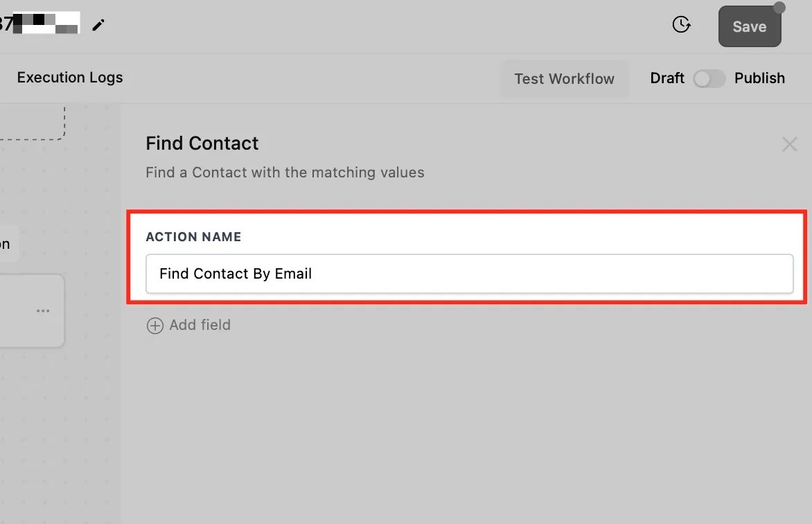The image size is (812, 524).
Task: Open the three-dot menu on workflow node
Action: pos(43,311)
